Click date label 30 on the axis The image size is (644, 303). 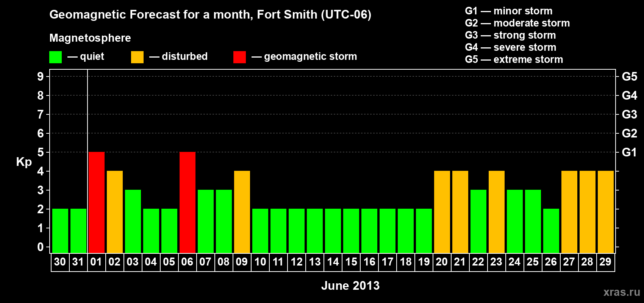pyautogui.click(x=60, y=262)
